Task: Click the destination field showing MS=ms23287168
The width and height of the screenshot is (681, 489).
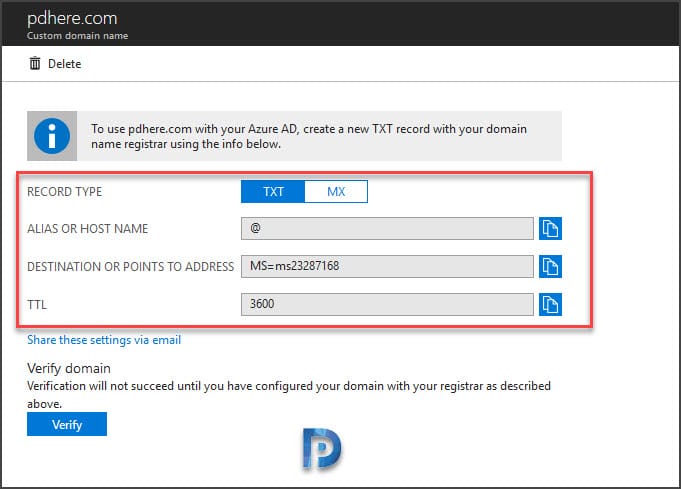Action: point(387,266)
